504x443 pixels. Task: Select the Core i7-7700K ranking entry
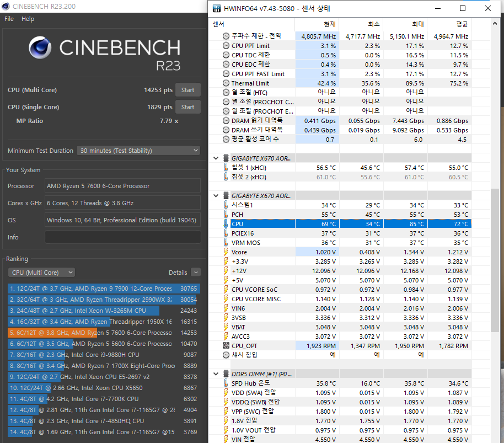click(x=104, y=399)
